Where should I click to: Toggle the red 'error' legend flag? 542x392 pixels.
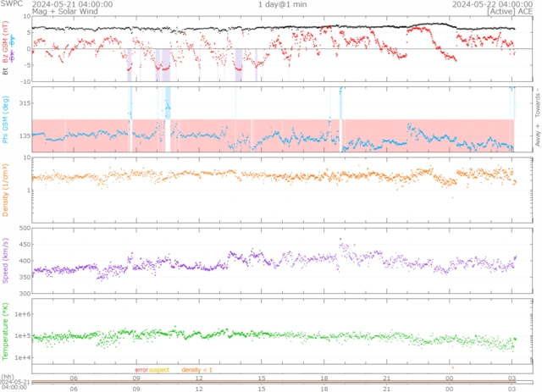pos(141,370)
